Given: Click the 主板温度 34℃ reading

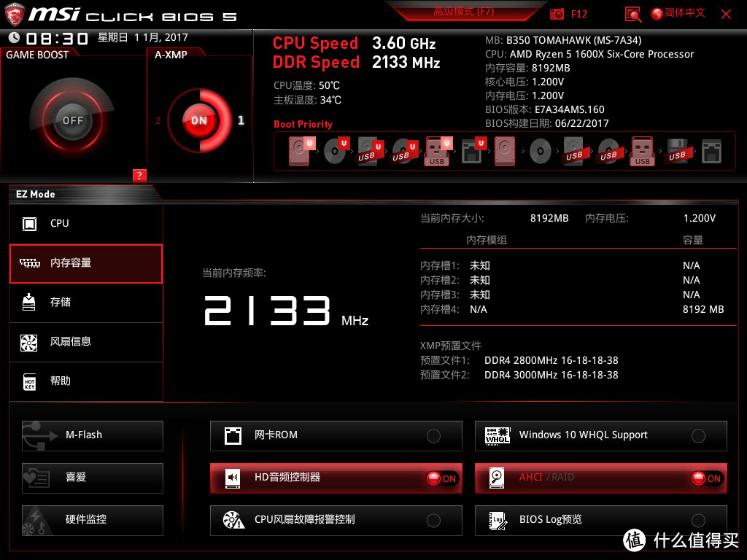Looking at the screenshot, I should (x=307, y=100).
